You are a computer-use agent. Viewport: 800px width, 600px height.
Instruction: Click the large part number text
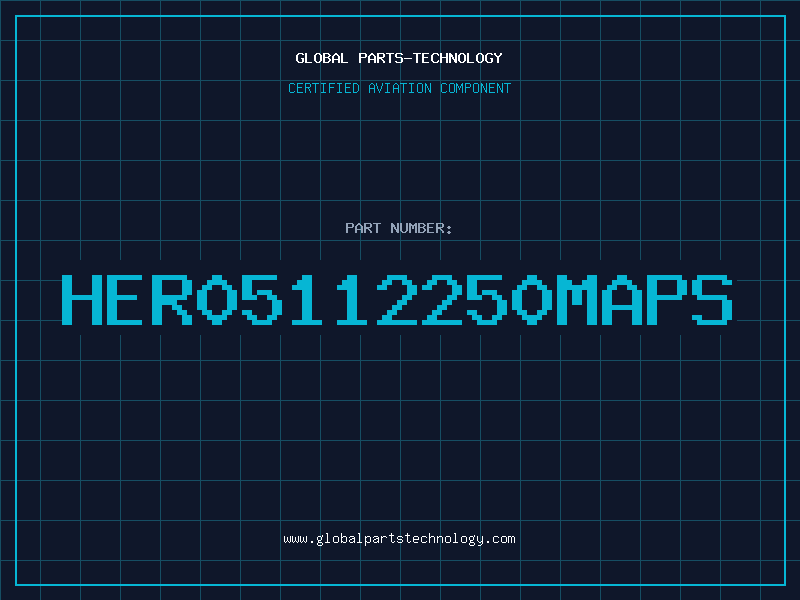pos(397,299)
